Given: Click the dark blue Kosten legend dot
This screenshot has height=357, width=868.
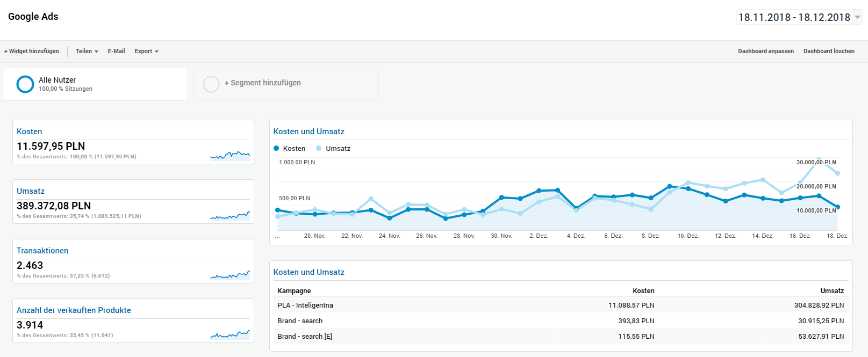Looking at the screenshot, I should (276, 148).
